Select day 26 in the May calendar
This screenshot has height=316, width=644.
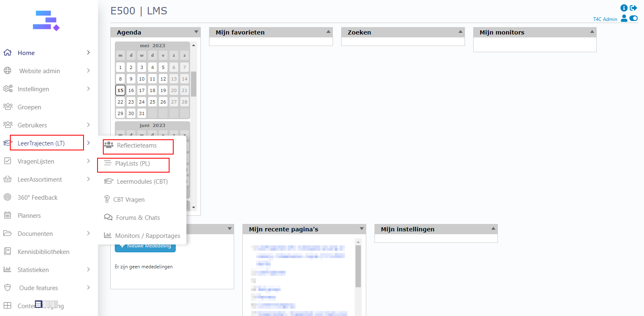tap(163, 102)
